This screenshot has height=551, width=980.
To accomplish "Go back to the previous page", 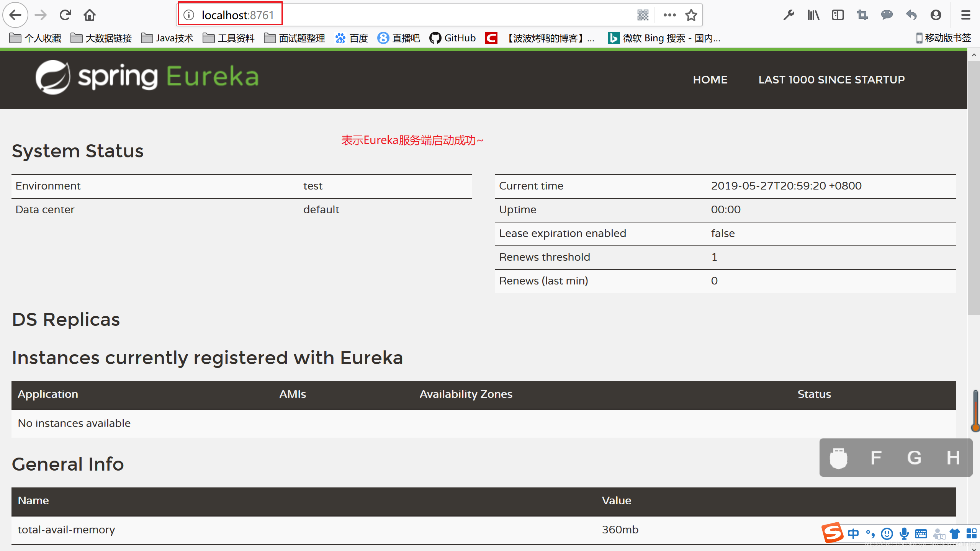I will [x=15, y=15].
